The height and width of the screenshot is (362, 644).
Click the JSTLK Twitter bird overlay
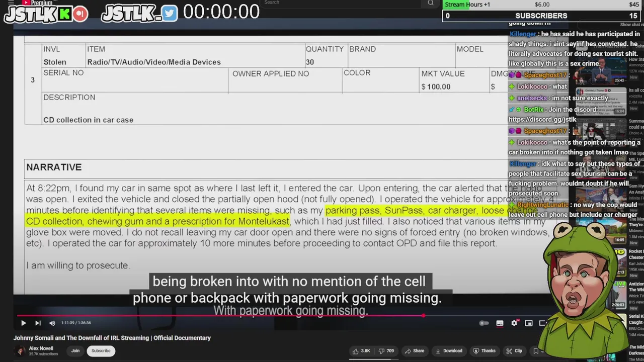140,14
